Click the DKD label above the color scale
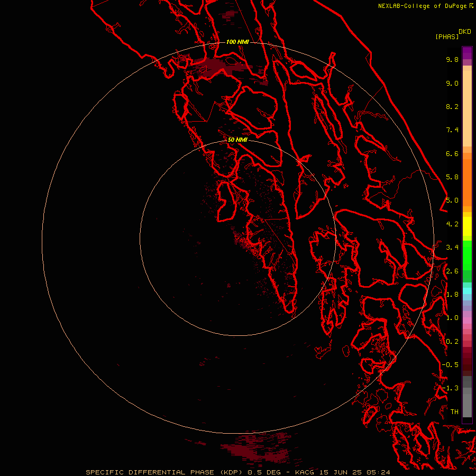The height and width of the screenshot is (476, 476). [464, 32]
